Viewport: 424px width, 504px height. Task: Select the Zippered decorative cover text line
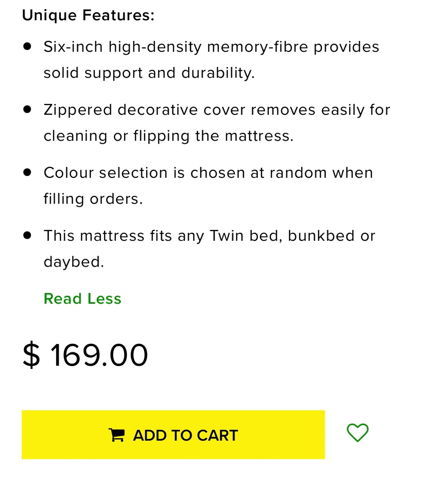[217, 110]
